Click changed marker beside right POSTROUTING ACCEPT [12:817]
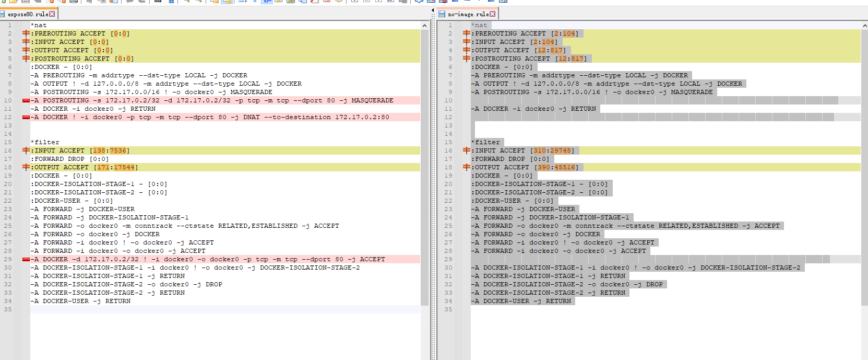Viewport: 868px width, 360px height. [x=466, y=59]
